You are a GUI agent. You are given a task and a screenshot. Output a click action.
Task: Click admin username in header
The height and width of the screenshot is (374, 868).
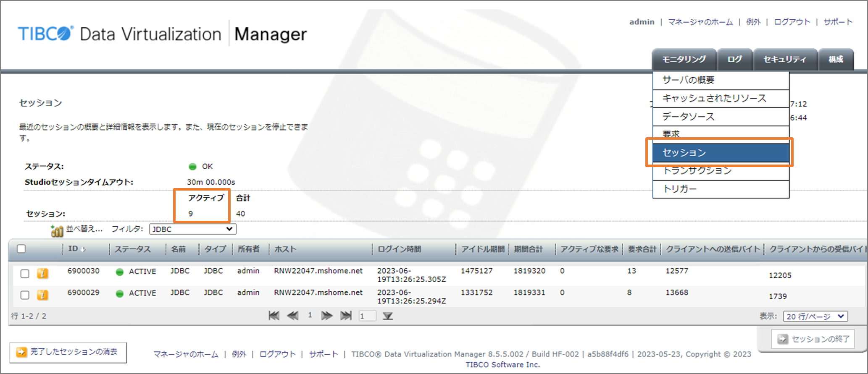click(642, 22)
